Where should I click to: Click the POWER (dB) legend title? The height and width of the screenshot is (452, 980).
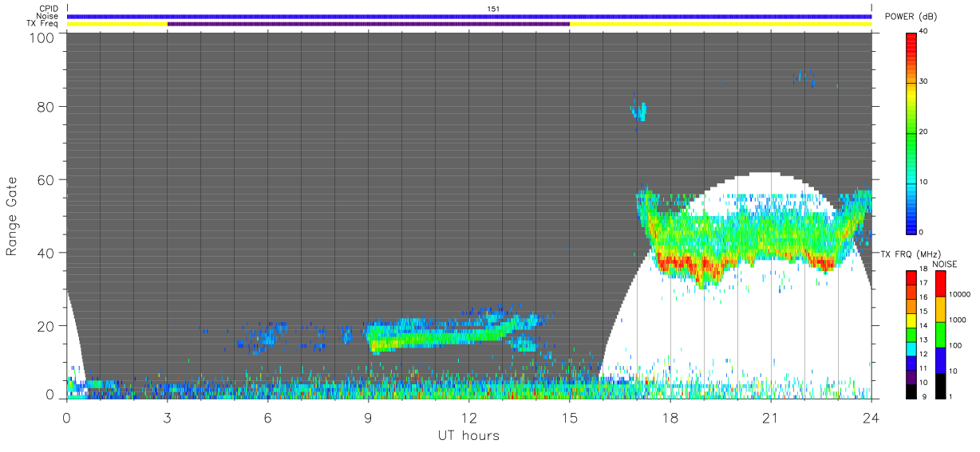click(x=910, y=17)
